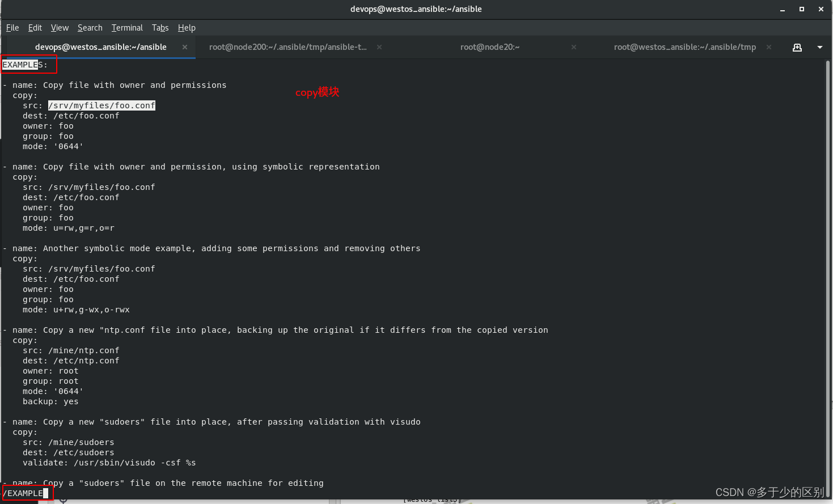Close the root@node20:~ tab
Screen dimensions: 833x504
pyautogui.click(x=574, y=47)
